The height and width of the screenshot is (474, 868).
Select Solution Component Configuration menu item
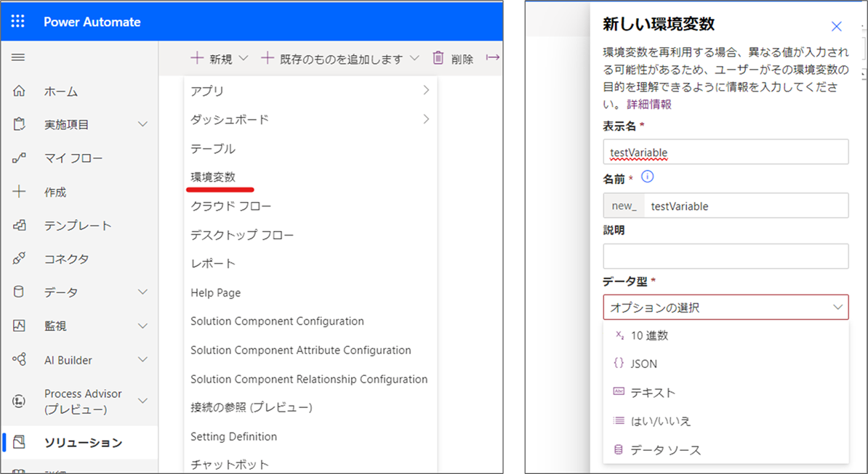(x=310, y=321)
